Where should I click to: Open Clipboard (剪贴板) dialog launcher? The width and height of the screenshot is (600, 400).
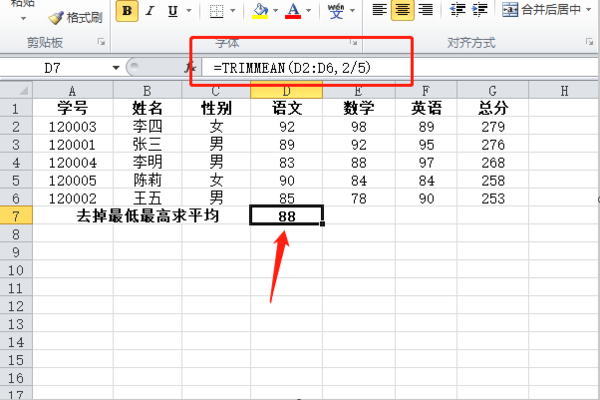click(101, 42)
